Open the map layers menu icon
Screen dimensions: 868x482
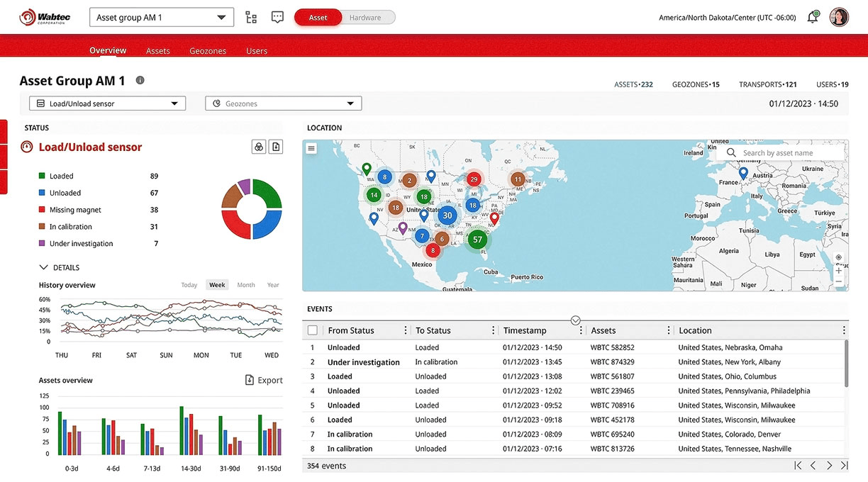311,148
